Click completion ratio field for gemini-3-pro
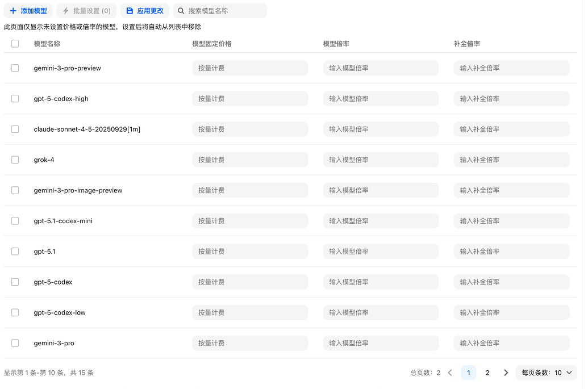 pos(511,343)
